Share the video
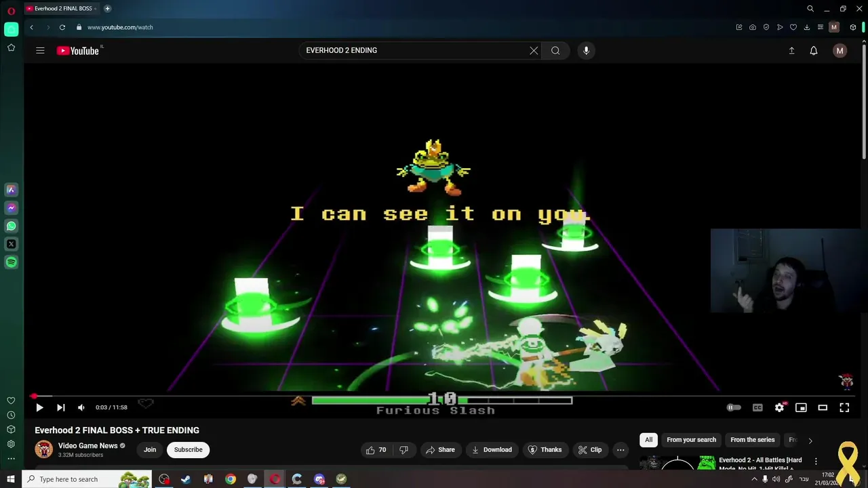The image size is (868, 488). tap(439, 449)
